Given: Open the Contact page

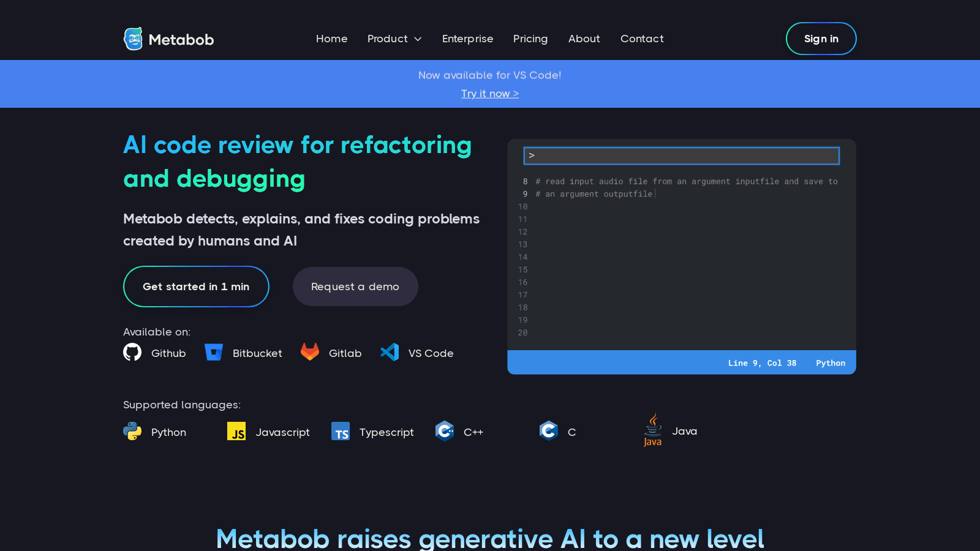Looking at the screenshot, I should tap(642, 39).
